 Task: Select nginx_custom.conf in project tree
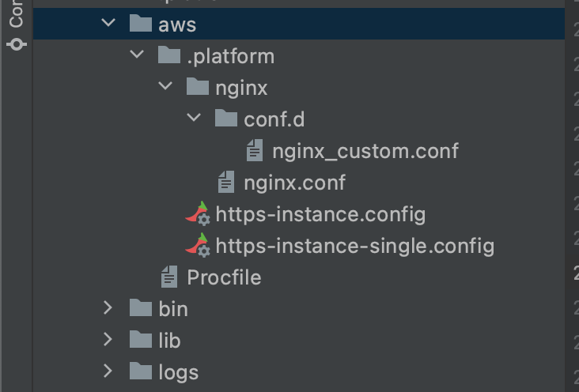(x=365, y=150)
